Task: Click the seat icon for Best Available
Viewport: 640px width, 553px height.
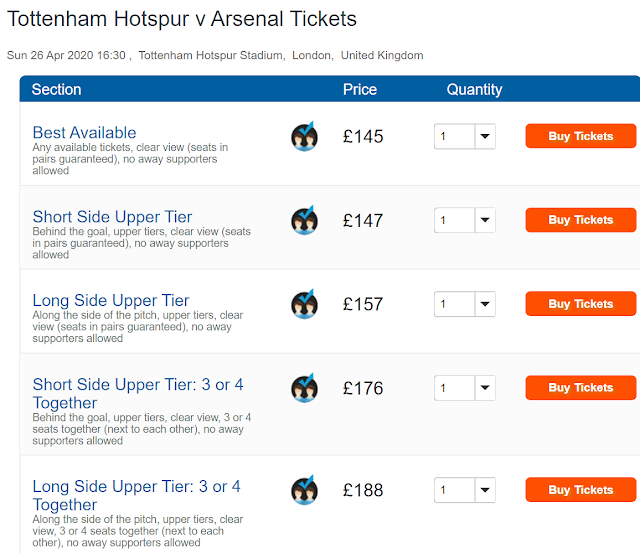Action: [304, 137]
